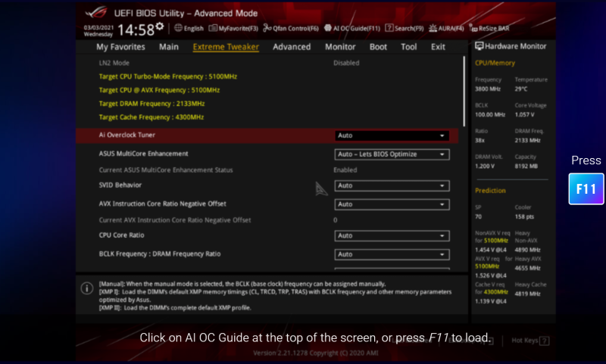Open the CPU Core Ratio dropdown
The width and height of the screenshot is (606, 364).
(x=392, y=236)
